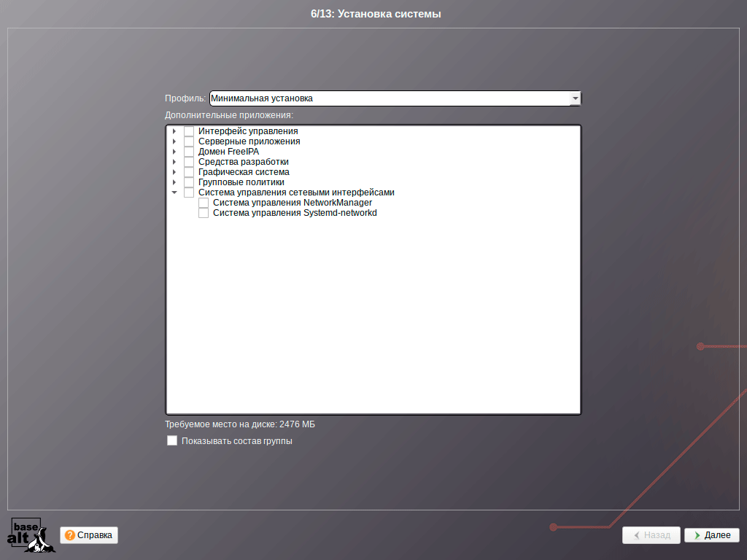Viewport: 747px width, 560px height.
Task: Expand the Интерфейс управления group
Action: (x=174, y=131)
